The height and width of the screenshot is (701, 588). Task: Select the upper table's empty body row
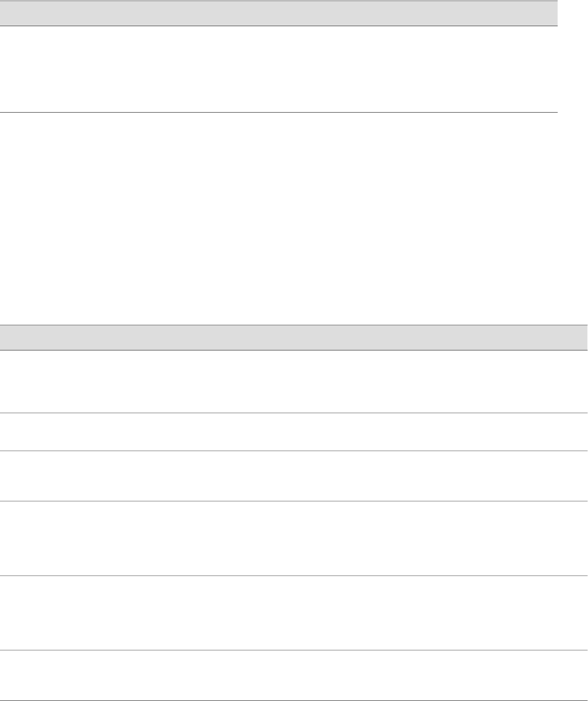[x=278, y=69]
